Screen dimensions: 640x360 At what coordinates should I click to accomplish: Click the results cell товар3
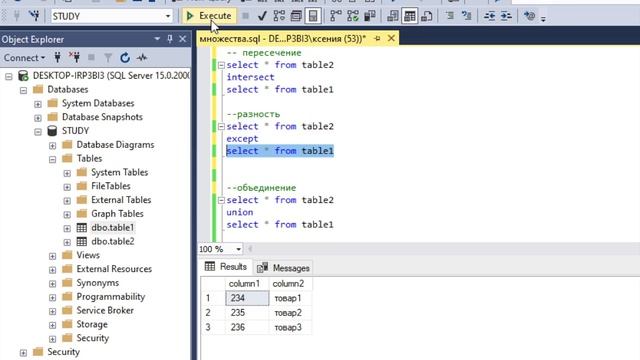coord(291,327)
